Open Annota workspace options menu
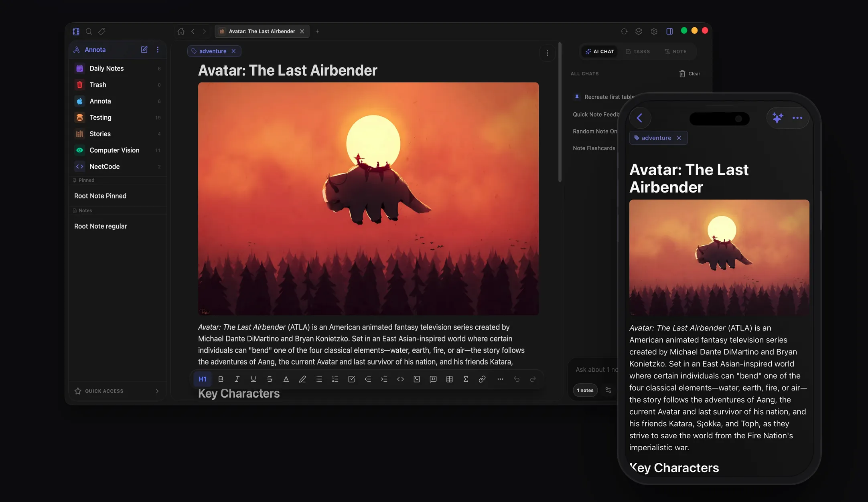 click(158, 50)
